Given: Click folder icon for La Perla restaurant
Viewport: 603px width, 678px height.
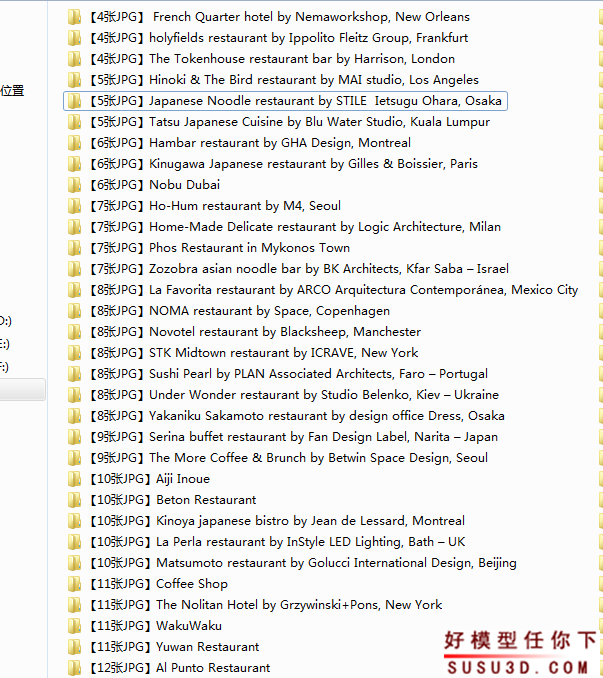Looking at the screenshot, I should (74, 542).
